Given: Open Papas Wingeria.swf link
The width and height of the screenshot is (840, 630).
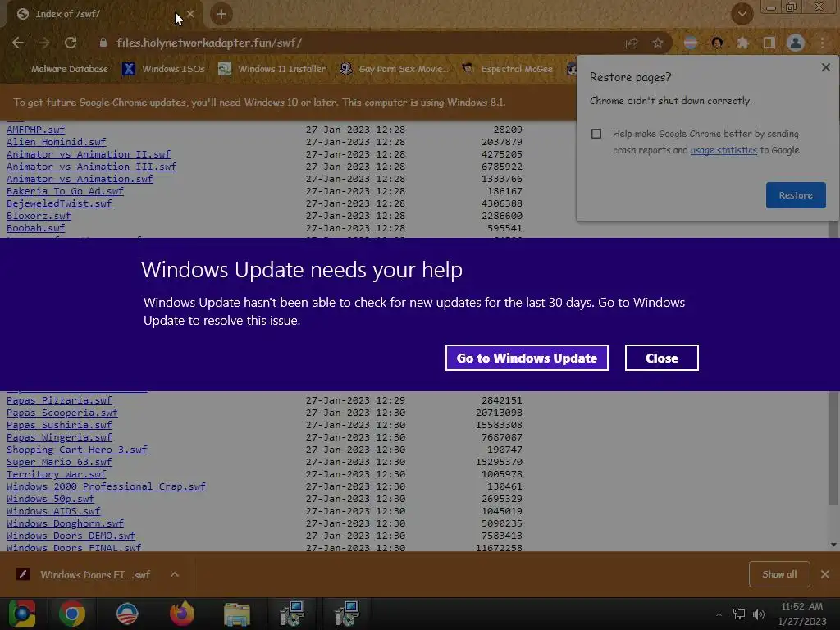Looking at the screenshot, I should pos(59,438).
